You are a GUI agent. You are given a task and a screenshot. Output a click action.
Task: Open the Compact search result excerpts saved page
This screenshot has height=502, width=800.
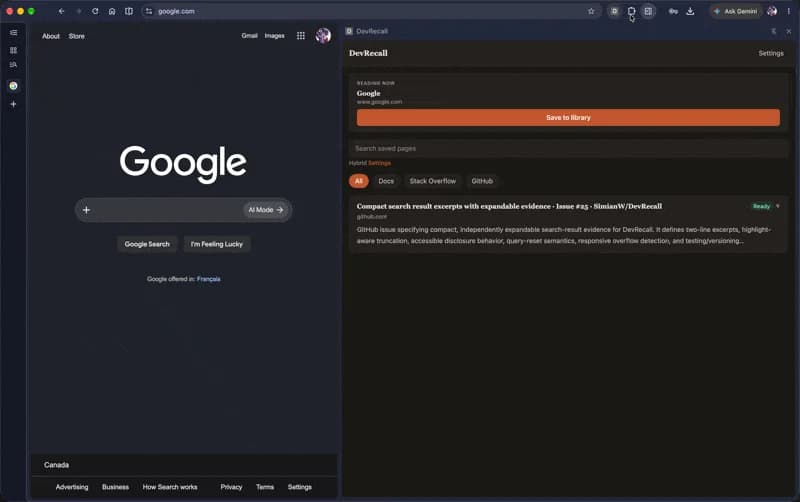(x=509, y=206)
